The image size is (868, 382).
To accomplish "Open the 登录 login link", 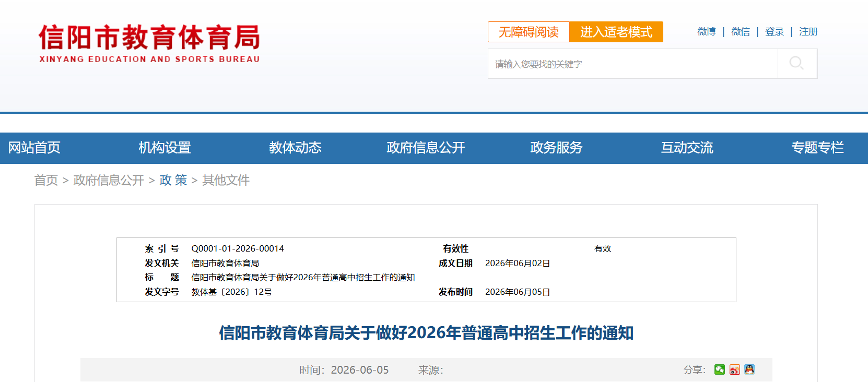I will pyautogui.click(x=775, y=32).
